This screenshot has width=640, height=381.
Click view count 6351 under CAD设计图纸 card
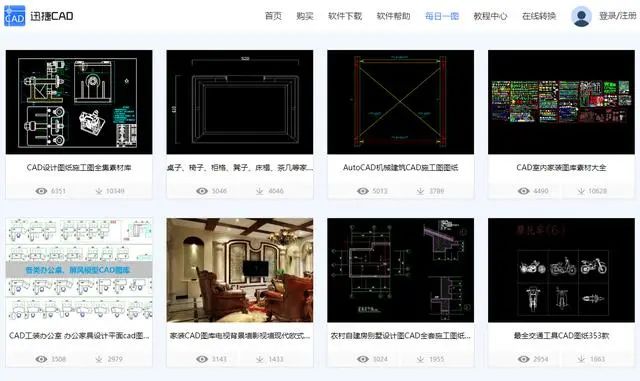point(58,191)
